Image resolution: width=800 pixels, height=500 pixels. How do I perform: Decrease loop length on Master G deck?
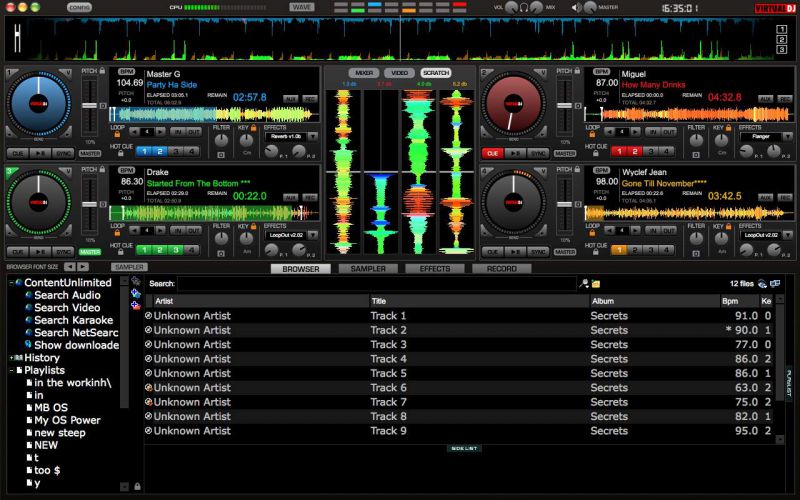(x=134, y=132)
